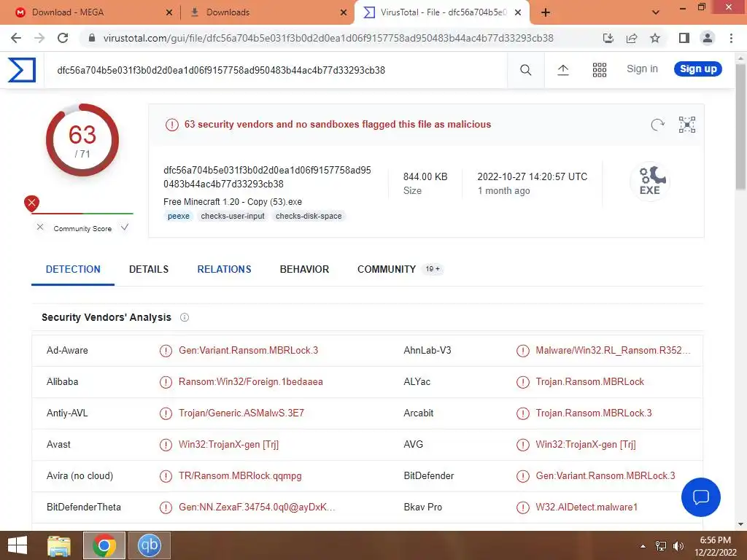Close the Downloads browser tab

click(344, 12)
